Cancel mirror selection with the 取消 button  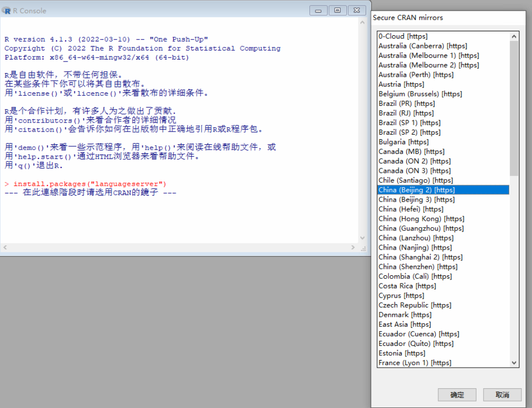[x=502, y=395]
